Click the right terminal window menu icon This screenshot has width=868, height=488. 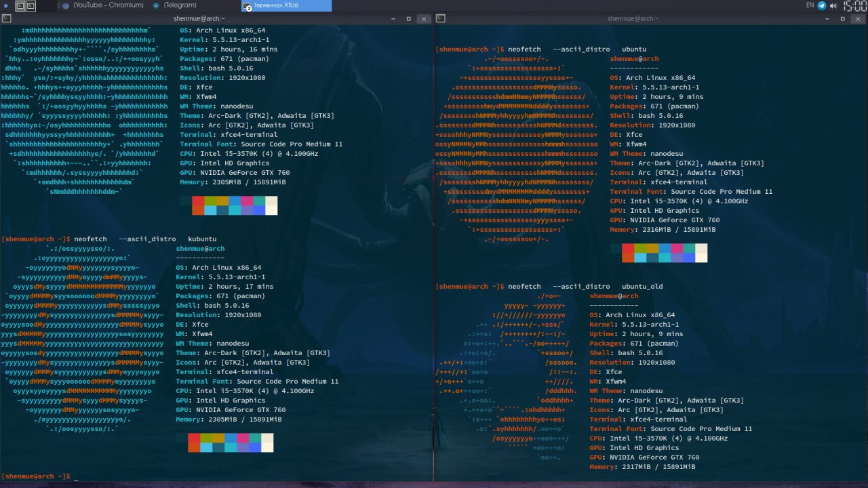point(440,18)
